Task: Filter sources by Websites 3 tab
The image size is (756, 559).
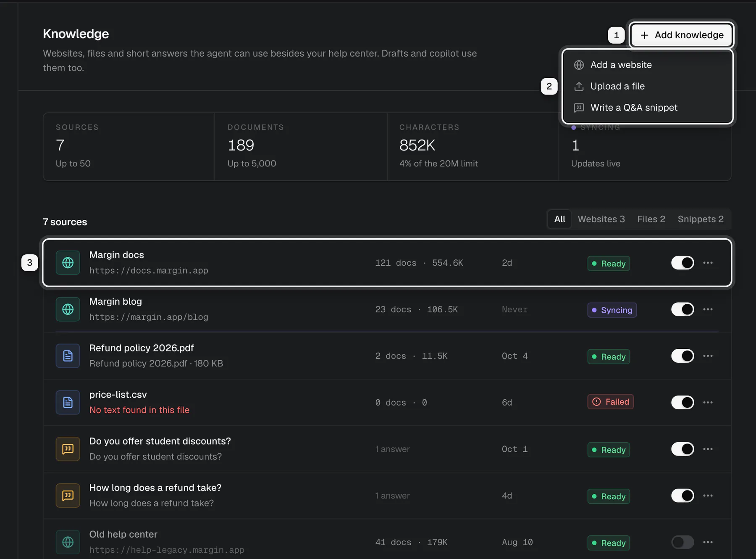Action: tap(601, 219)
